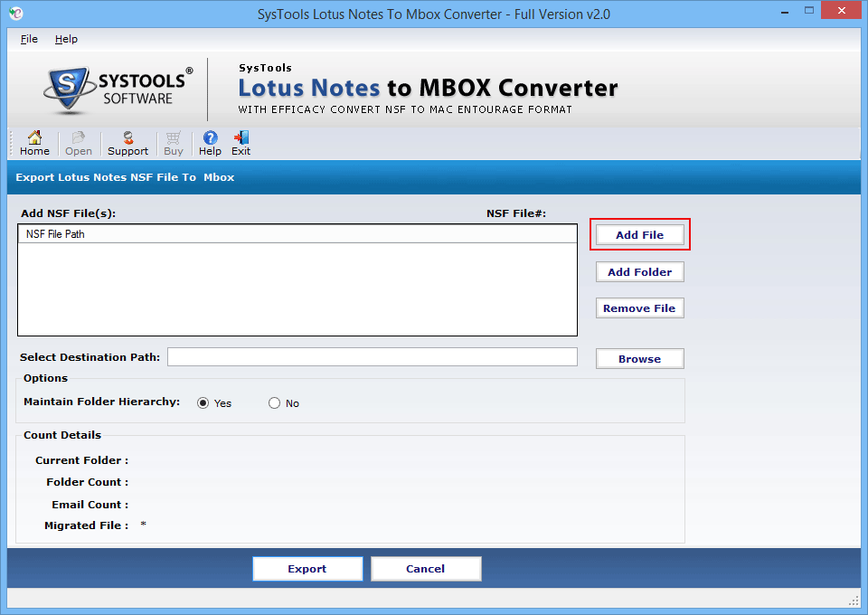Click the Add File button

639,235
